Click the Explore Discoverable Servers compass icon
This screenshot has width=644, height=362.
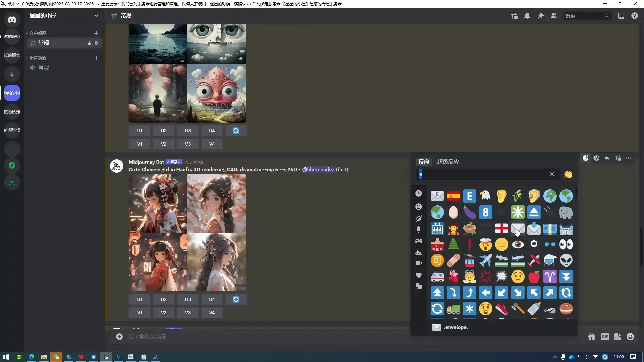click(x=12, y=166)
